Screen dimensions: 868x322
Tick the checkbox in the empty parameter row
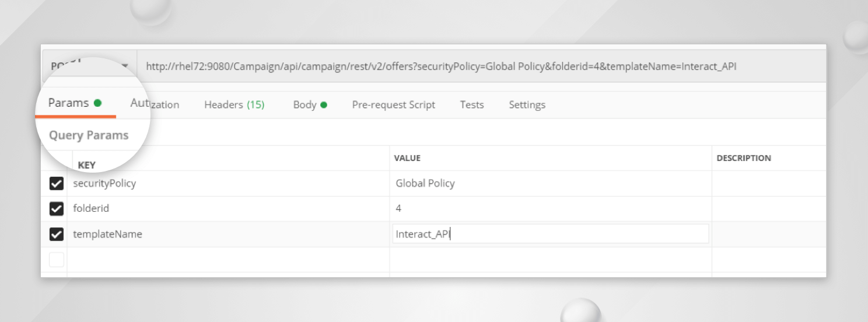pyautogui.click(x=57, y=260)
